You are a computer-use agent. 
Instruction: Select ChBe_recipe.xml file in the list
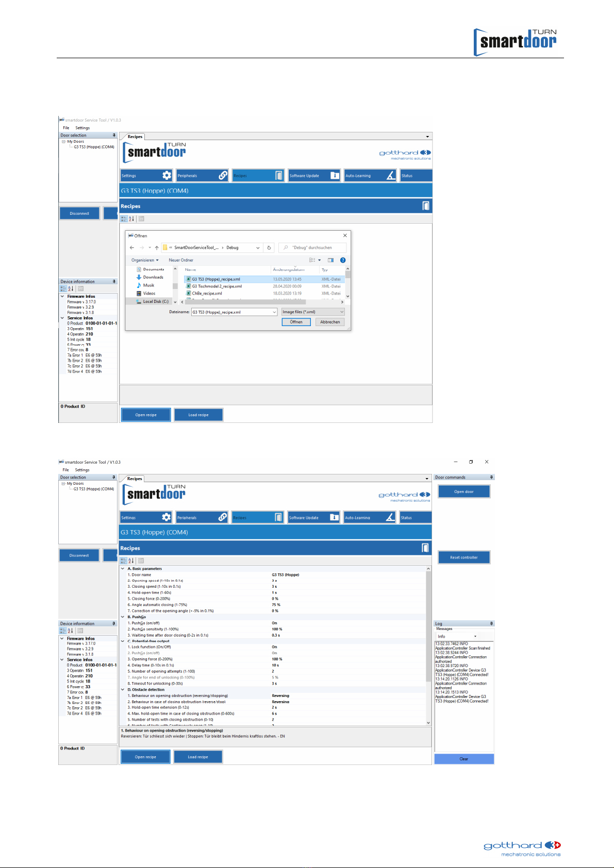(207, 294)
